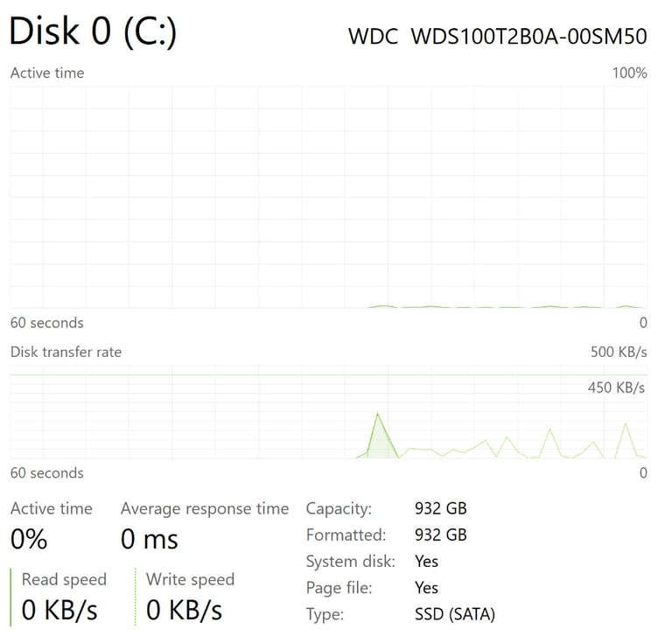672x643 pixels.
Task: Click the 500 KB/s scale label
Action: [619, 352]
